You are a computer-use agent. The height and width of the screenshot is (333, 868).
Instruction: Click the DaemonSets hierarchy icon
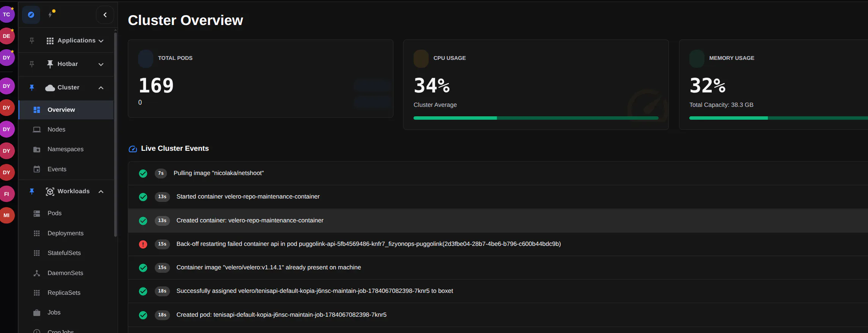pos(37,273)
